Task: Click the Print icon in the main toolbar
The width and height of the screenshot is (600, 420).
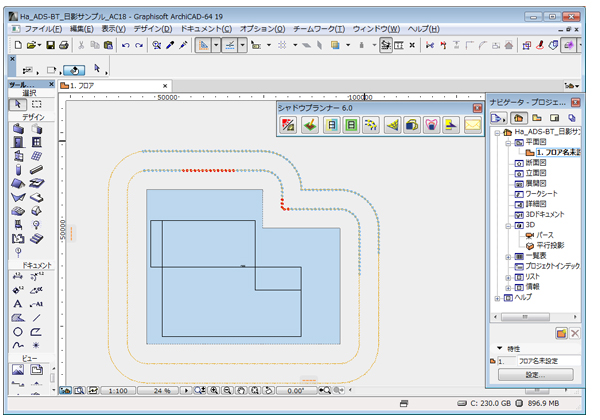Action: (x=64, y=45)
